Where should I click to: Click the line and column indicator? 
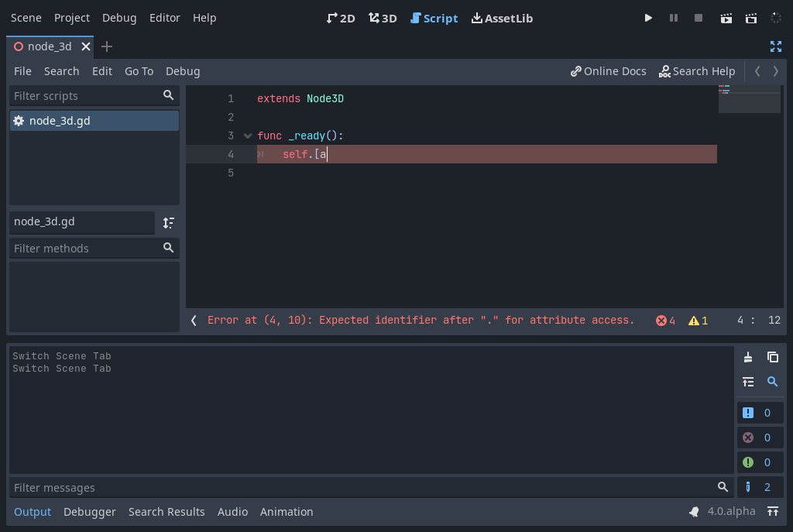click(759, 320)
